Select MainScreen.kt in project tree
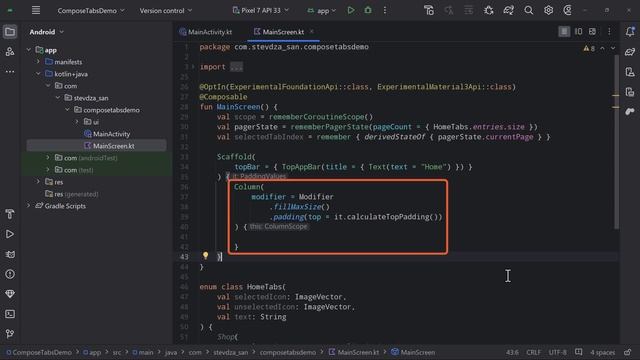Viewport: 640px width, 360px height. 109,146
